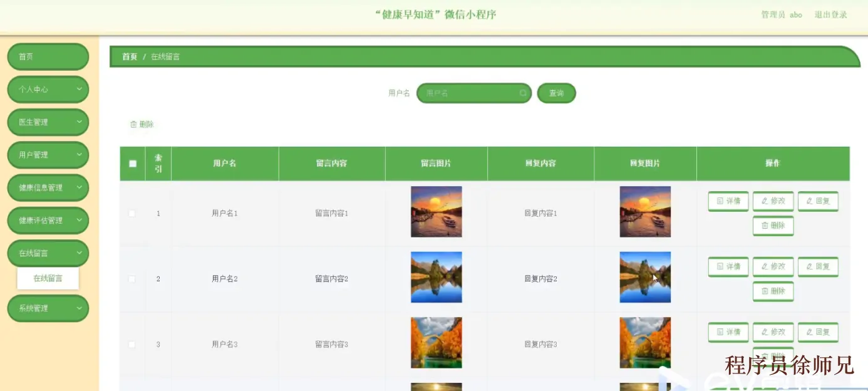Open sunset 回复图片 thumbnail in row 1
The image size is (868, 391).
point(645,212)
